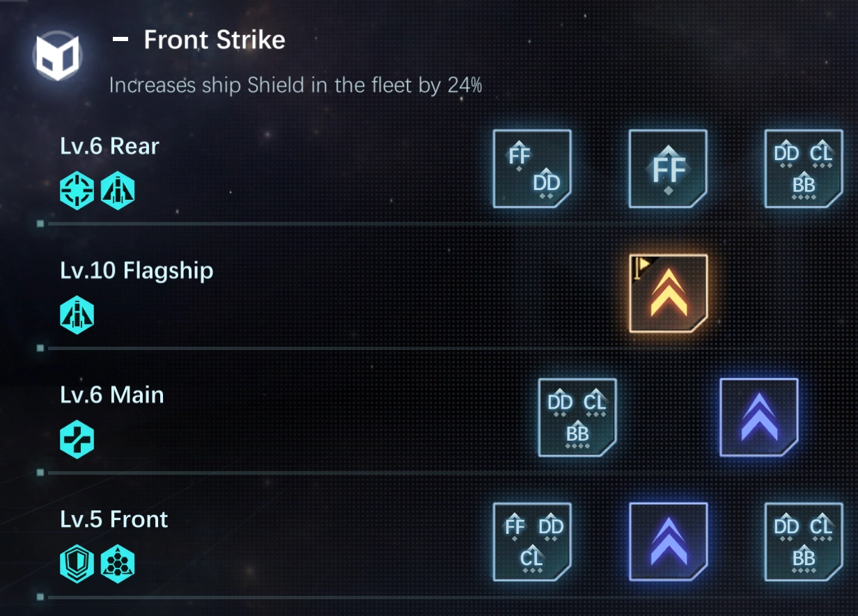Select the DD CL BB slot in Front row

(x=804, y=542)
